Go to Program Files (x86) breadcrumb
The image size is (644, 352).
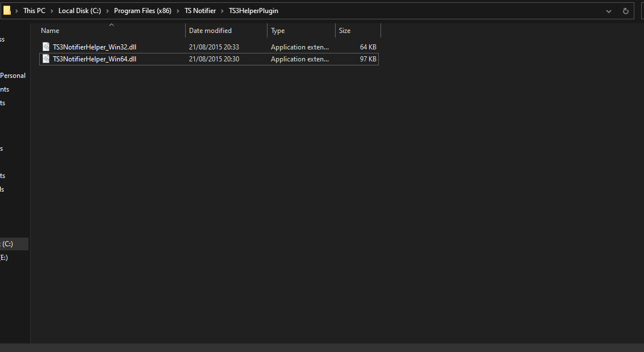[x=143, y=11]
